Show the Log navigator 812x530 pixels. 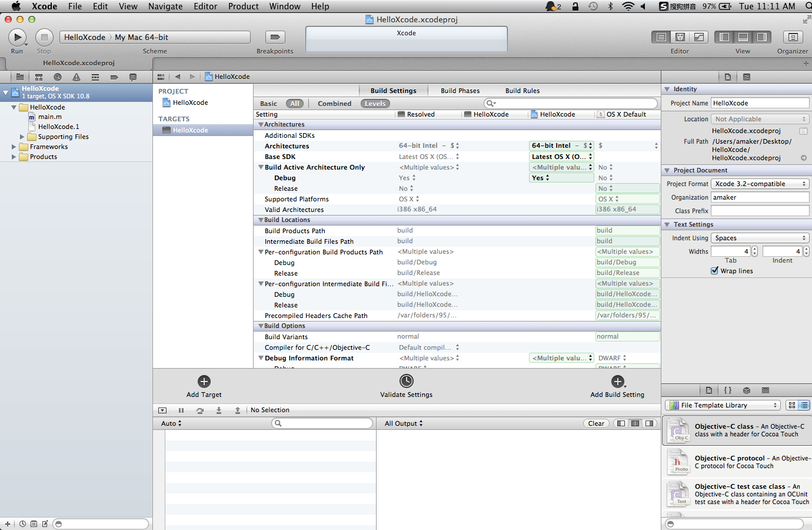tap(133, 77)
